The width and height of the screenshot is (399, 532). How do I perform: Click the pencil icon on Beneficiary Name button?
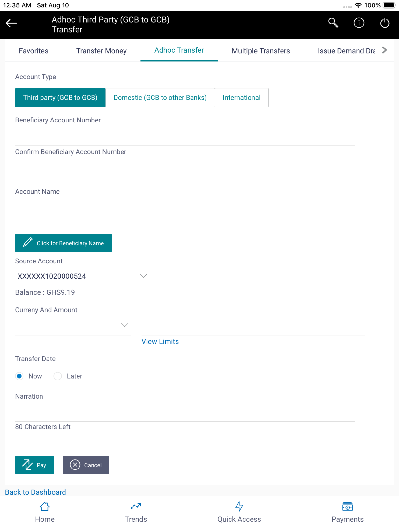click(28, 243)
